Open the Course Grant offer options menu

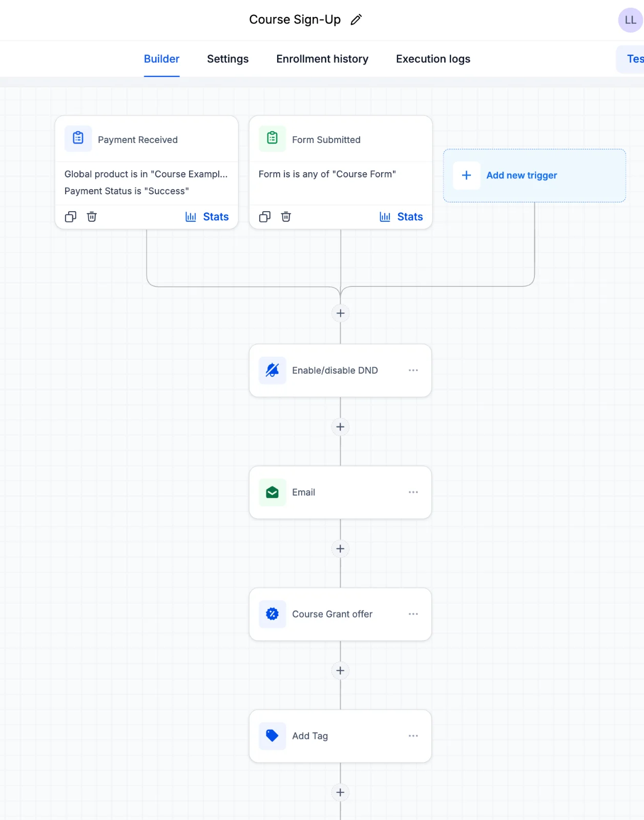(413, 614)
